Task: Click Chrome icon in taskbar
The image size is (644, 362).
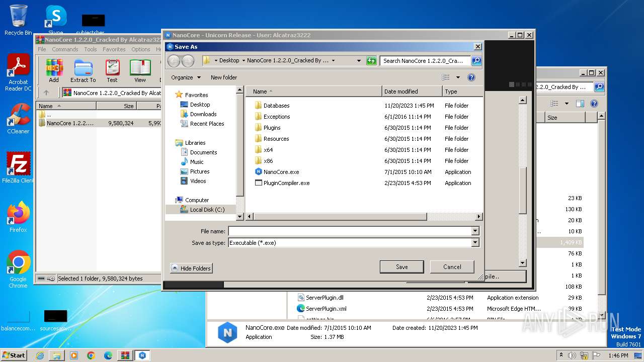Action: point(91,355)
